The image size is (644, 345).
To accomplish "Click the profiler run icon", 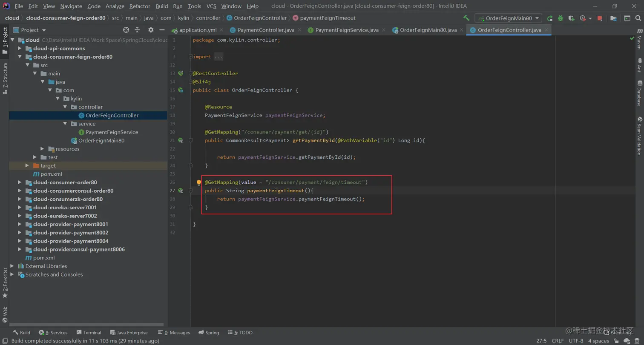I will coord(583,18).
